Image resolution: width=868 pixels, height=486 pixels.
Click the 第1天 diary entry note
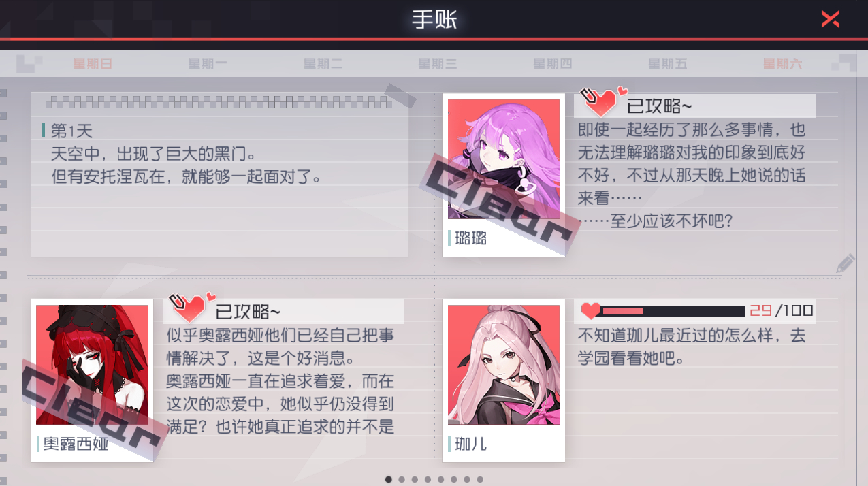(x=220, y=174)
